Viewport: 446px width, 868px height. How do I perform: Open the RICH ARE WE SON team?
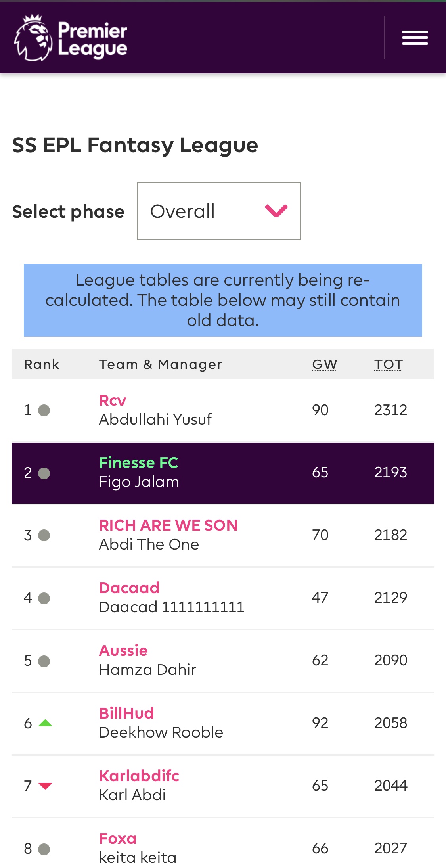click(168, 525)
